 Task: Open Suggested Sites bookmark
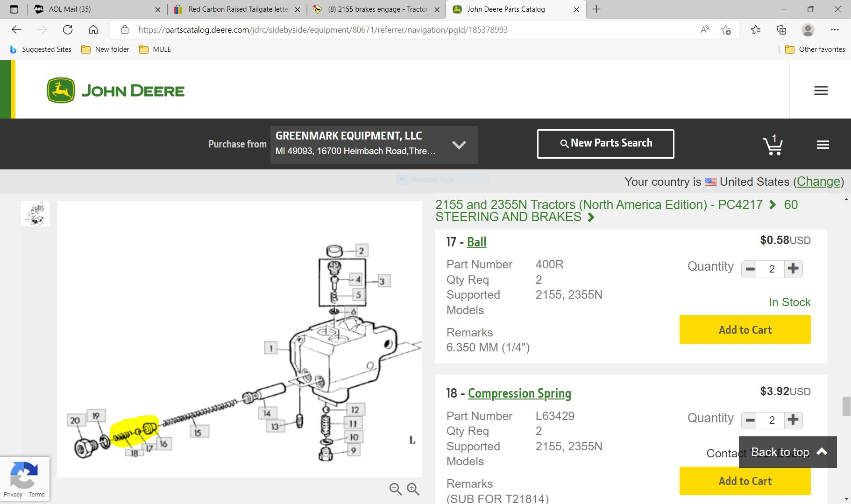[41, 49]
